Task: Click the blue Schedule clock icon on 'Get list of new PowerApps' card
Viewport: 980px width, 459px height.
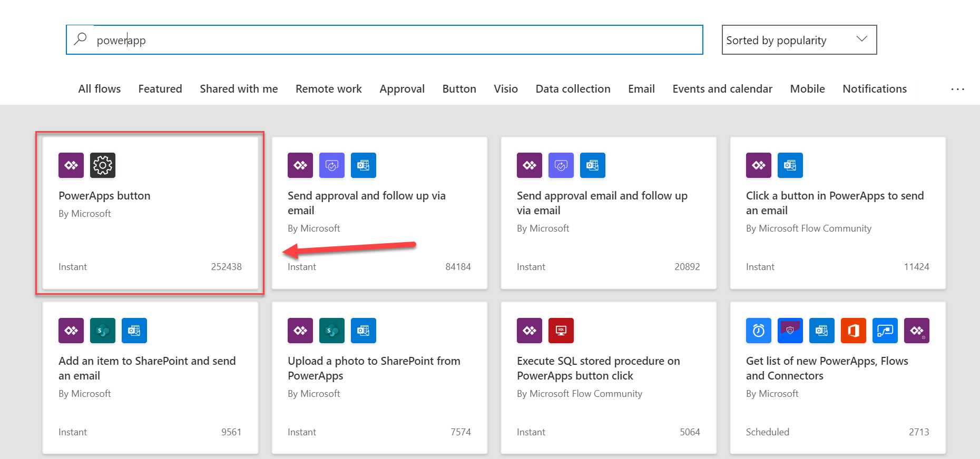Action: [x=759, y=331]
